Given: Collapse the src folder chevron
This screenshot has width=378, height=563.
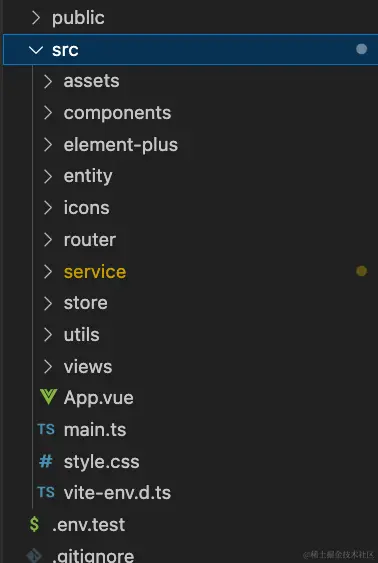Looking at the screenshot, I should pos(36,50).
